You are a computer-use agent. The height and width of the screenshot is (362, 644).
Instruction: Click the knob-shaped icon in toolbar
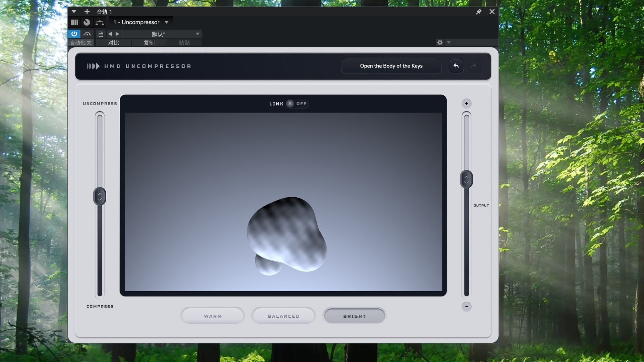point(87,22)
